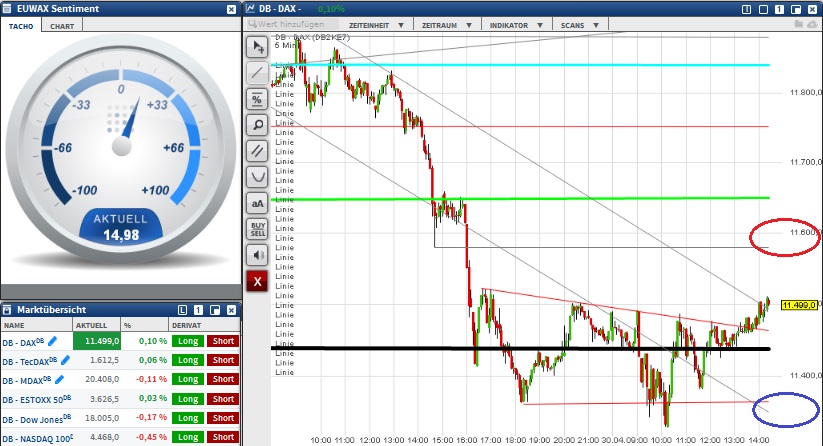Viewport: 823px width, 446px height.
Task: Select the percent retracement tool
Action: [x=257, y=99]
